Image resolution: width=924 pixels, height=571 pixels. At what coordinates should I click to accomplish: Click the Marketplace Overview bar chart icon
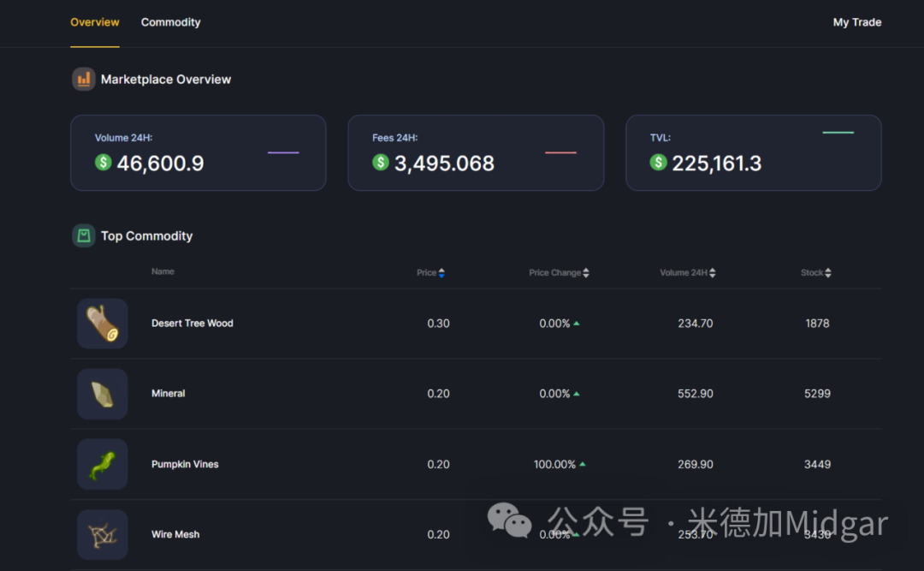point(83,79)
